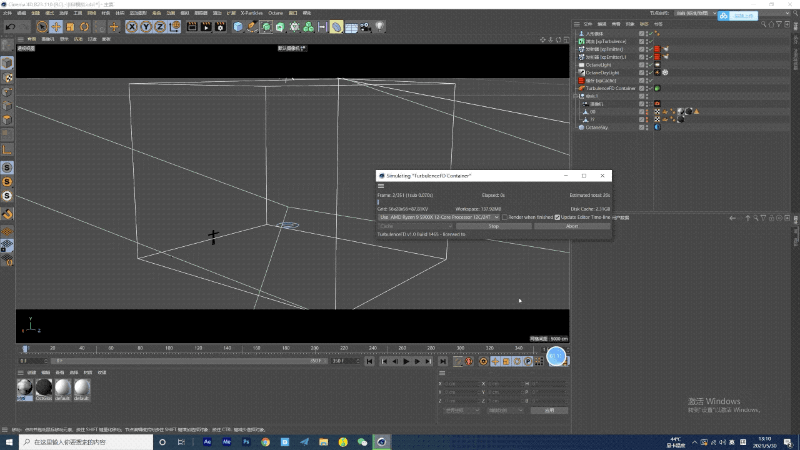
Task: Disable Update Editor Time-line checkbox
Action: coord(557,217)
